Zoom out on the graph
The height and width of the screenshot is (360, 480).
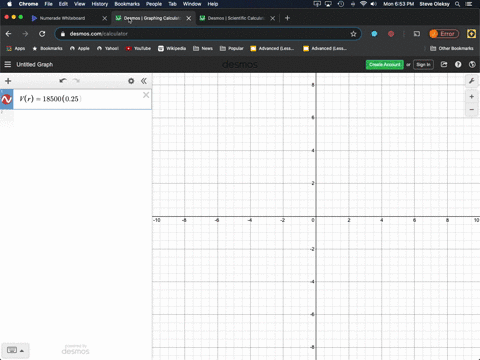coord(472,109)
